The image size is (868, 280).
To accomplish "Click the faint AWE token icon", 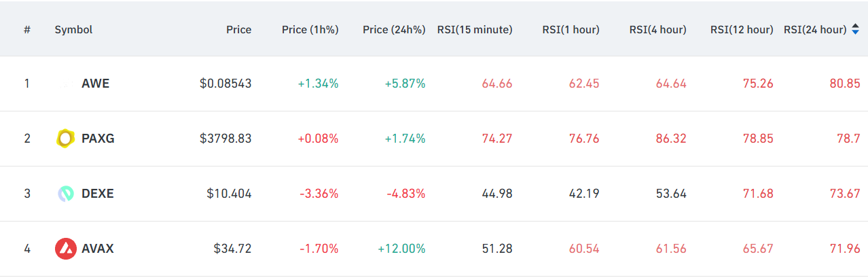I will [66, 84].
